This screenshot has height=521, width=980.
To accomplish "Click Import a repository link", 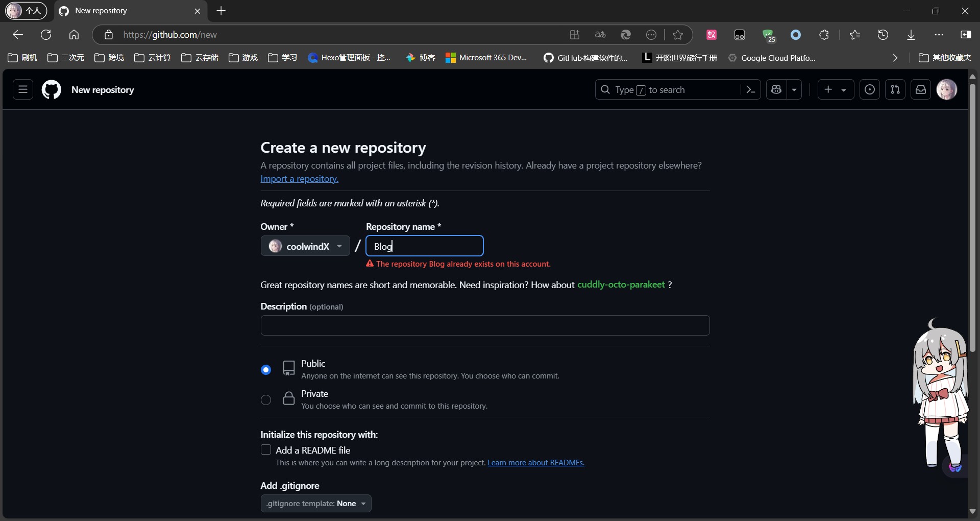I will (x=300, y=179).
